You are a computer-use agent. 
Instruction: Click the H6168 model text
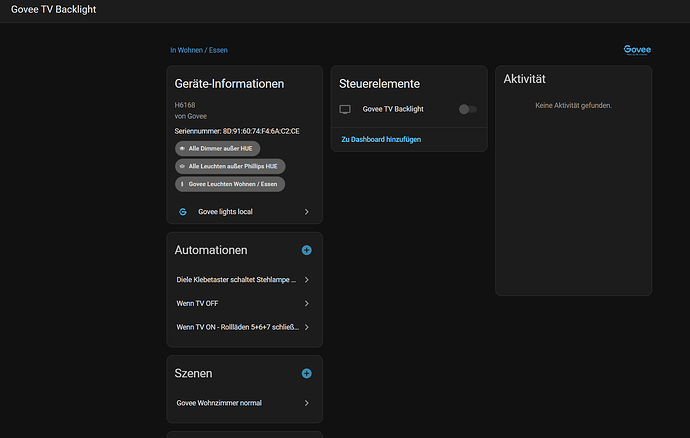click(x=185, y=105)
